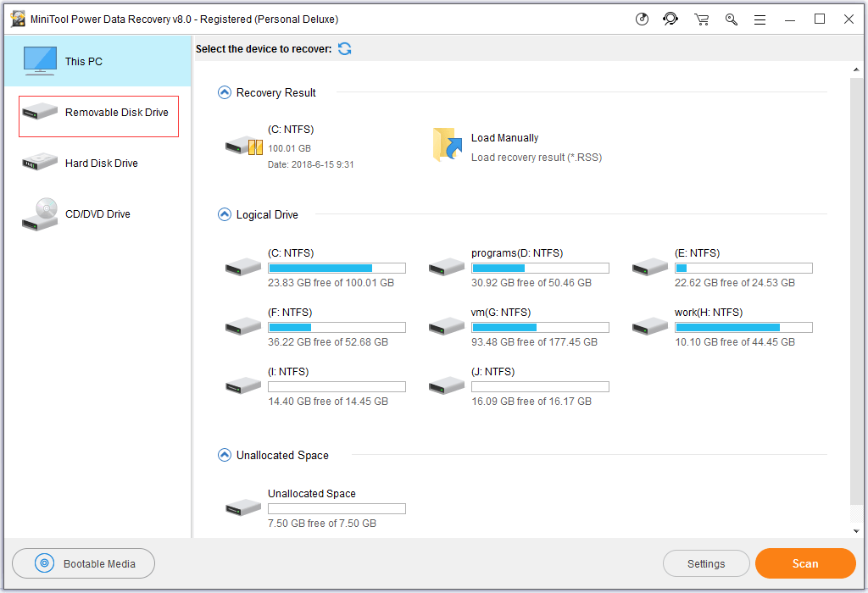Screen dimensions: 868x593
Task: Select the E: NTFS drive icon
Action: point(650,267)
